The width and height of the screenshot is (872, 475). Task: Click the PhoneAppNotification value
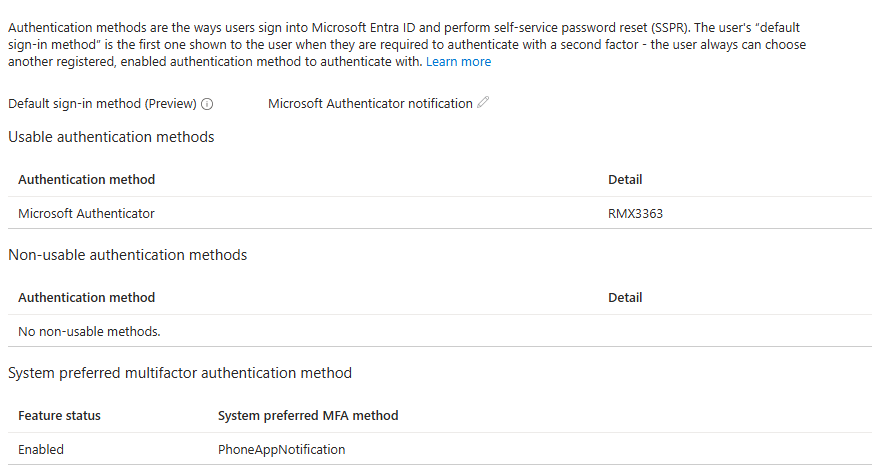[281, 449]
